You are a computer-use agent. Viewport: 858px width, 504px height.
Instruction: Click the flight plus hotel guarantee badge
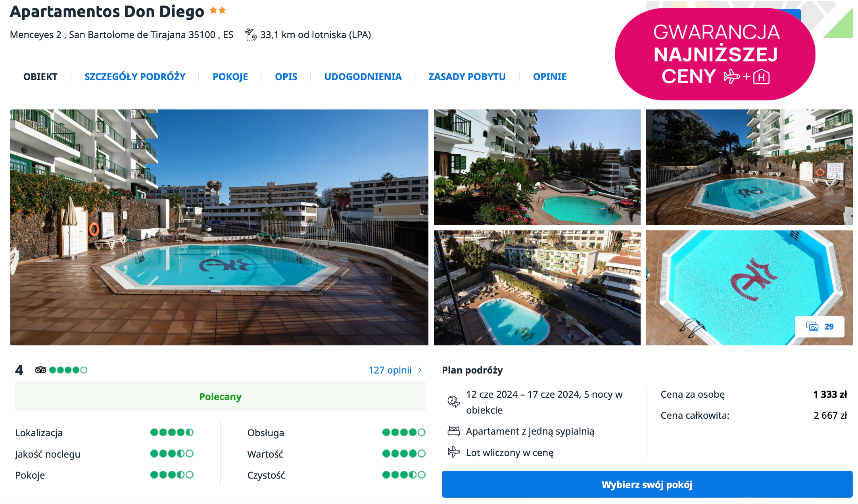[x=715, y=54]
